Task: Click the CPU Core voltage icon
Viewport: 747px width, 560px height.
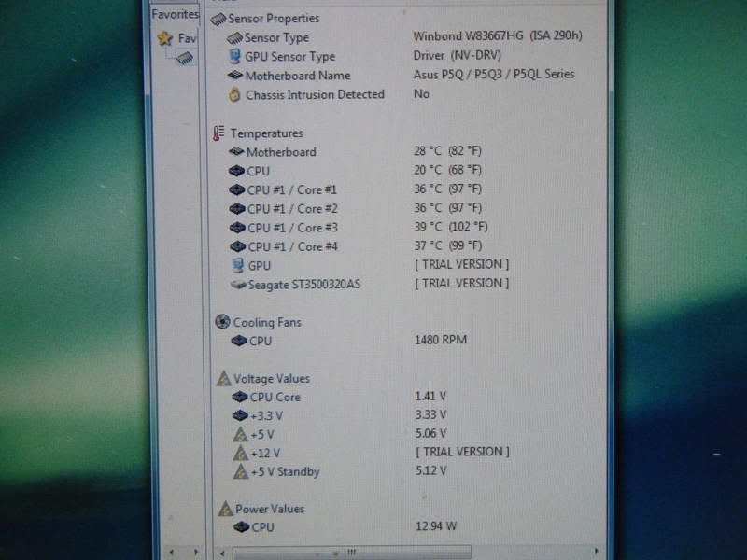Action: [240, 397]
